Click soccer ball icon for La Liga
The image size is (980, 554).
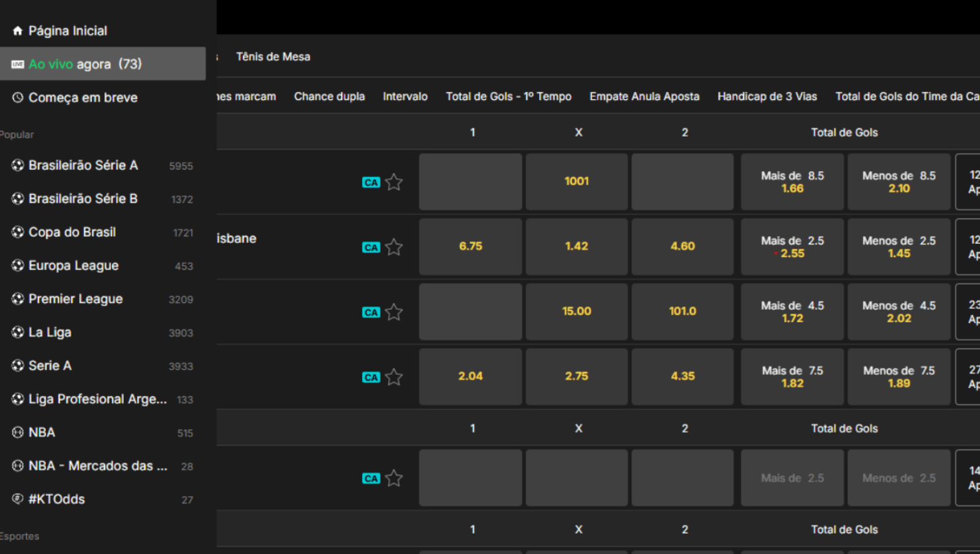tap(18, 332)
